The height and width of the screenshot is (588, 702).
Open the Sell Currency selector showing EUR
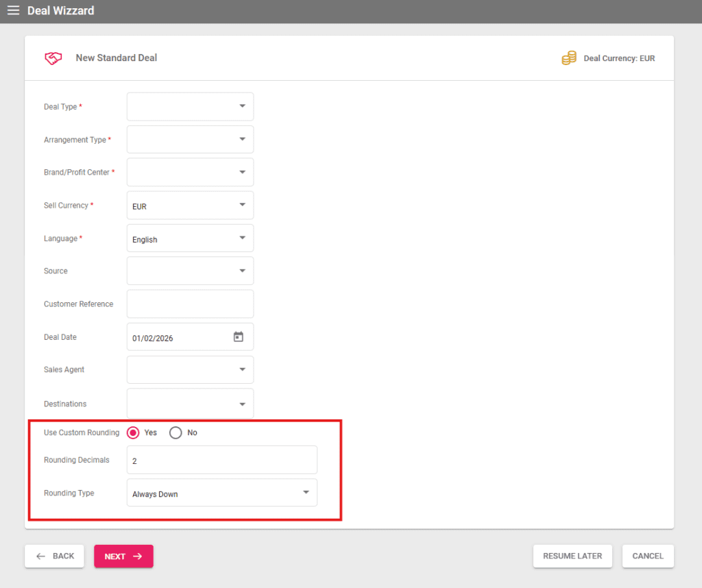(x=190, y=205)
